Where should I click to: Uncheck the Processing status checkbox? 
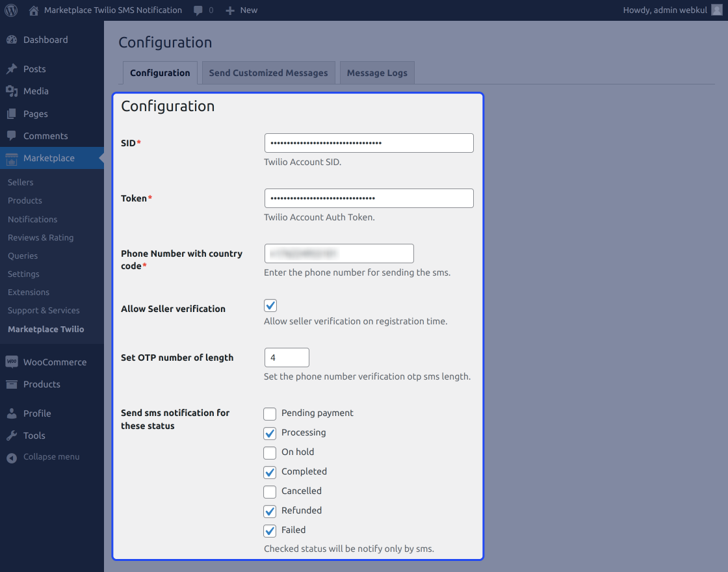(x=270, y=433)
